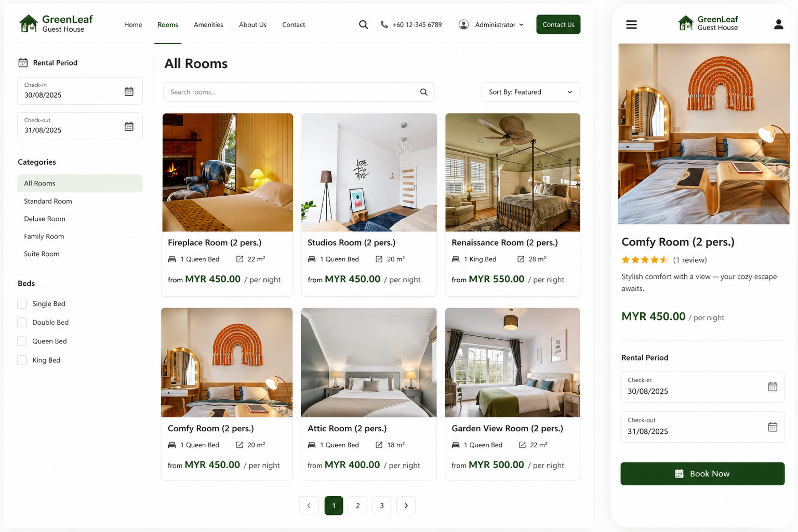
Task: Click the Book Now button
Action: (x=702, y=474)
